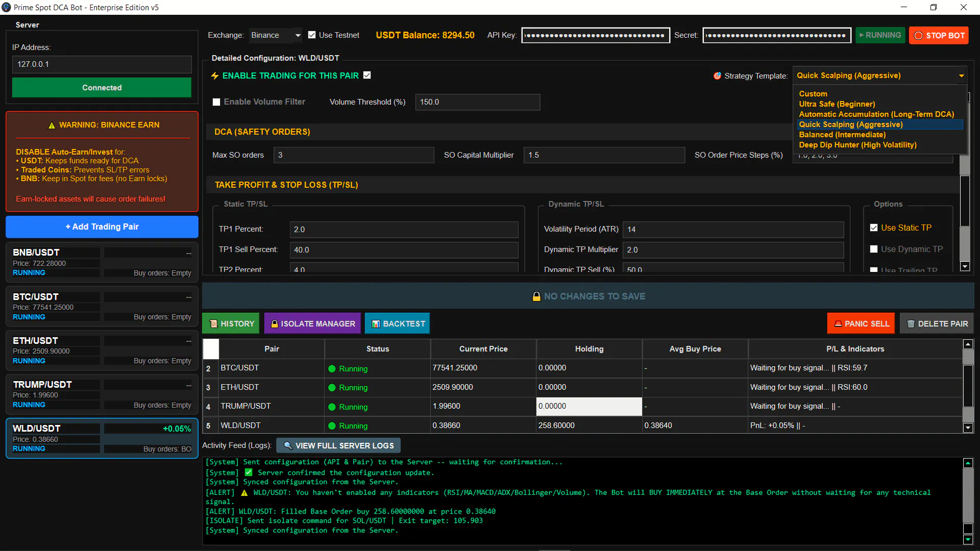Click the Add Trading Pair button
The width and height of the screenshot is (980, 551).
(102, 227)
